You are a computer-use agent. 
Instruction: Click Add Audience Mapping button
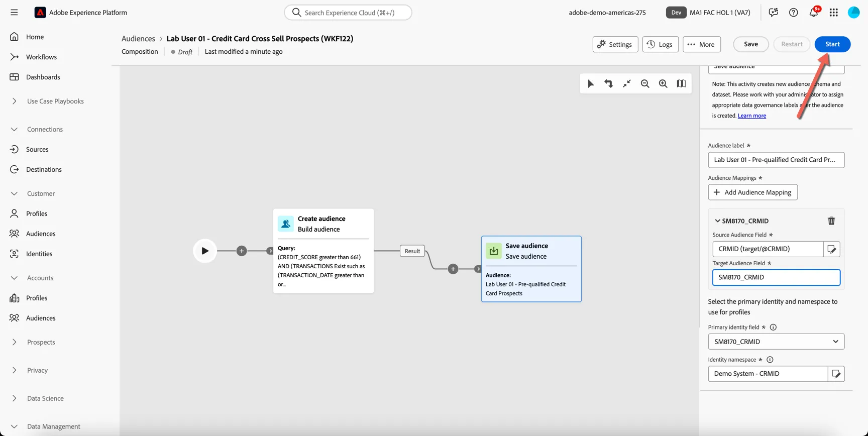(x=752, y=192)
